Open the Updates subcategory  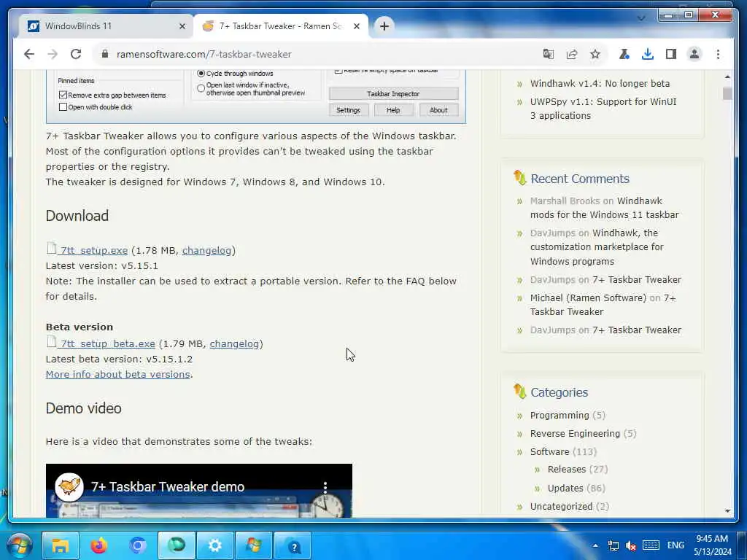565,488
